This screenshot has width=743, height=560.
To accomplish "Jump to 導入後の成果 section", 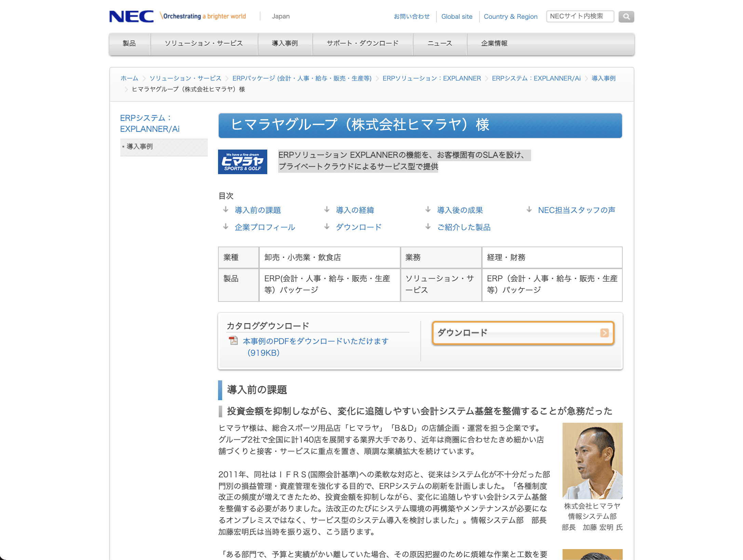I will 460,210.
